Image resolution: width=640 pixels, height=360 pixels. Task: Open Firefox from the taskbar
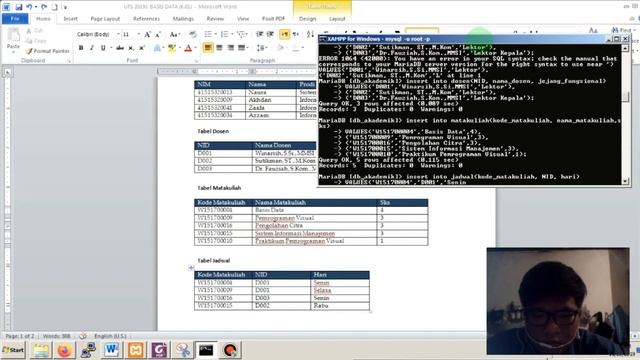tap(64, 350)
